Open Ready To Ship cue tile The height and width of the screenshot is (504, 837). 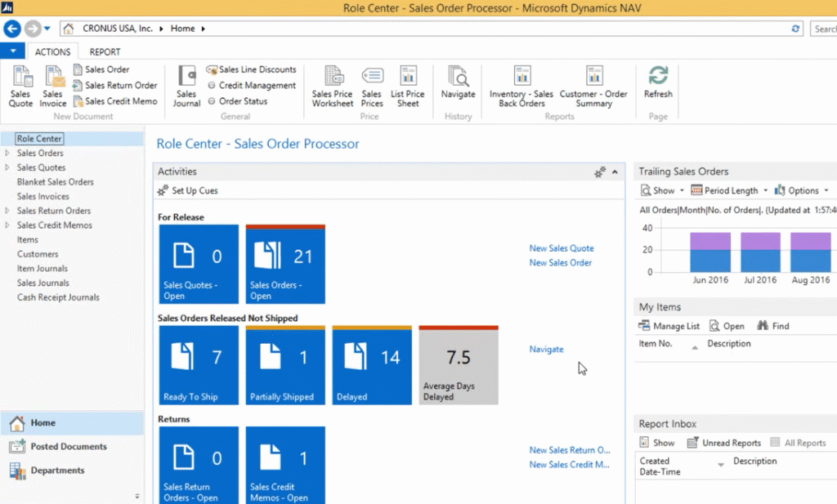pyautogui.click(x=199, y=365)
